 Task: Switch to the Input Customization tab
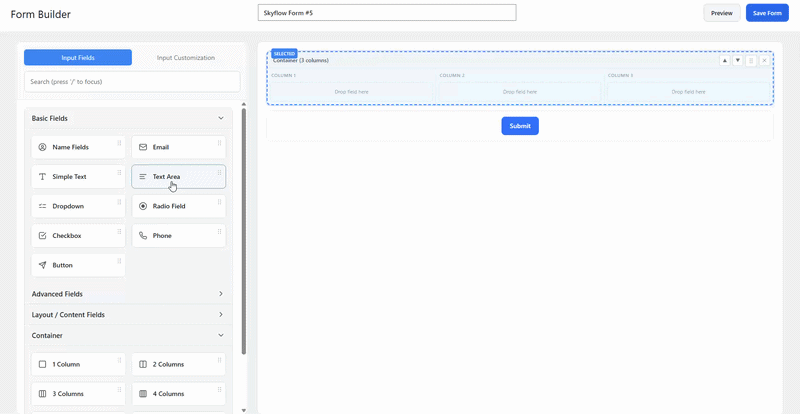point(186,58)
